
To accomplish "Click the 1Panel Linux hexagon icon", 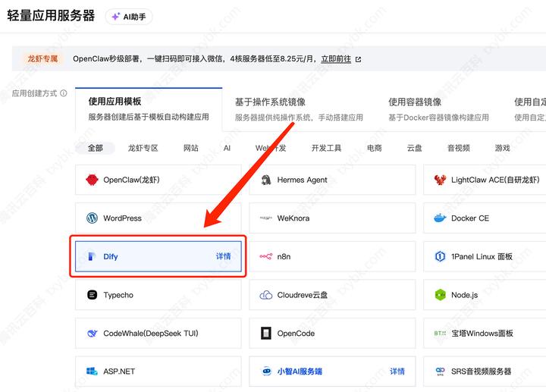I will tap(440, 256).
